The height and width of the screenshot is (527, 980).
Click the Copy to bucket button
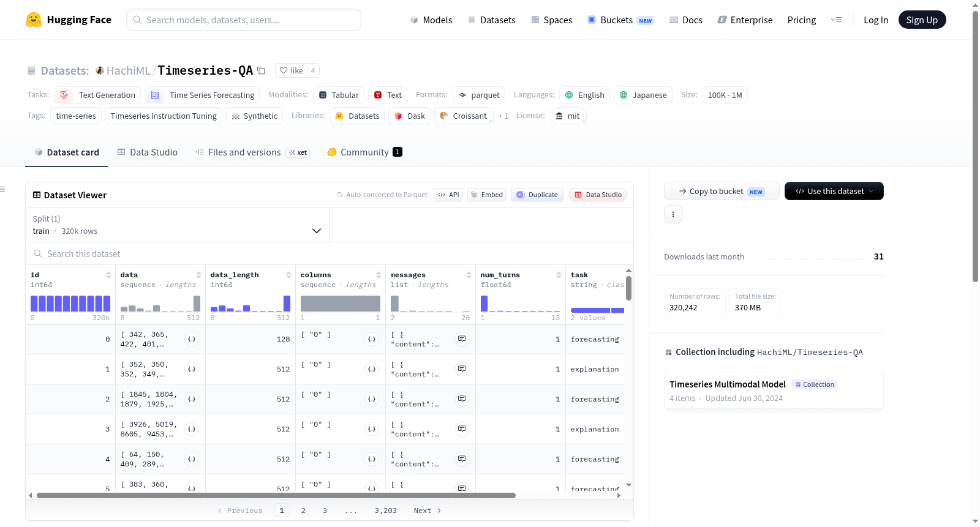click(722, 191)
